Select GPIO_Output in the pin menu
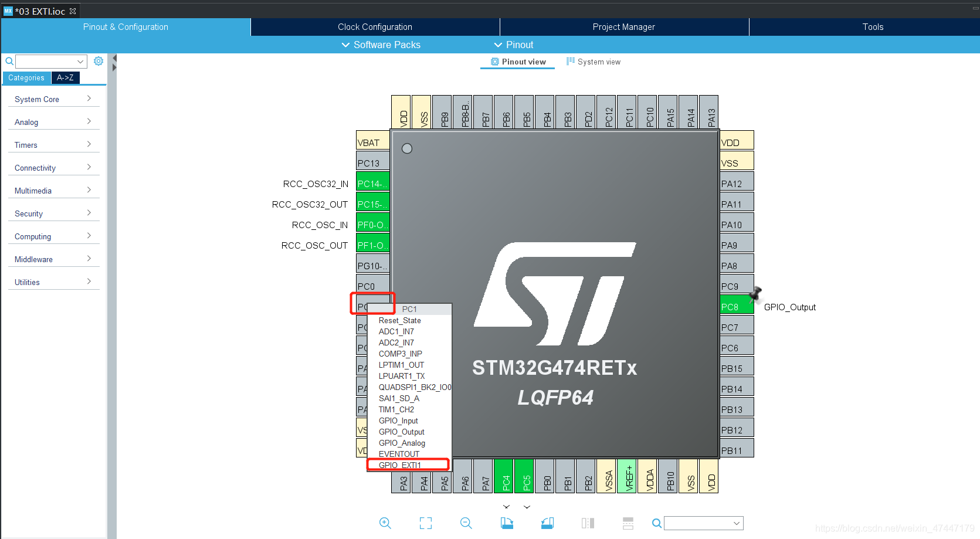 tap(409, 432)
